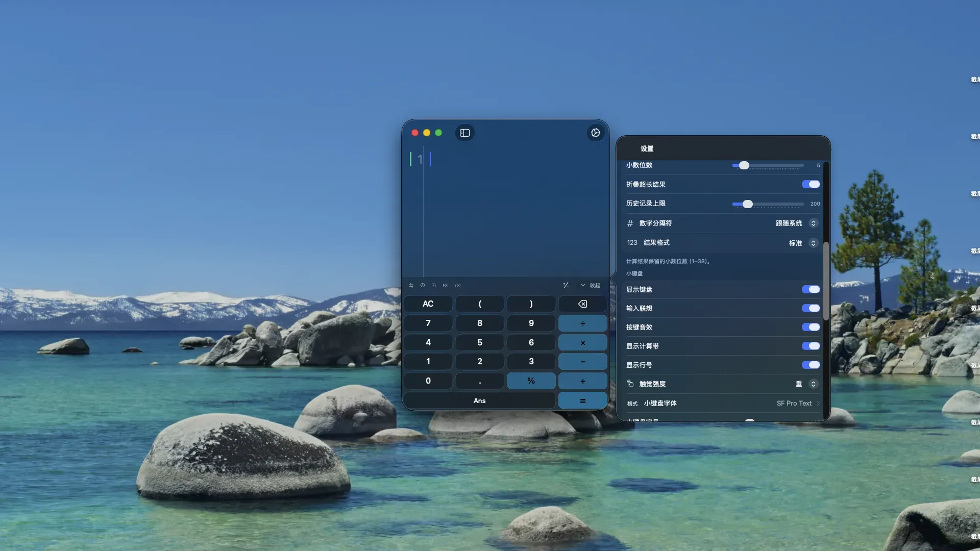
Task: Click the number 9 key
Action: pos(531,323)
